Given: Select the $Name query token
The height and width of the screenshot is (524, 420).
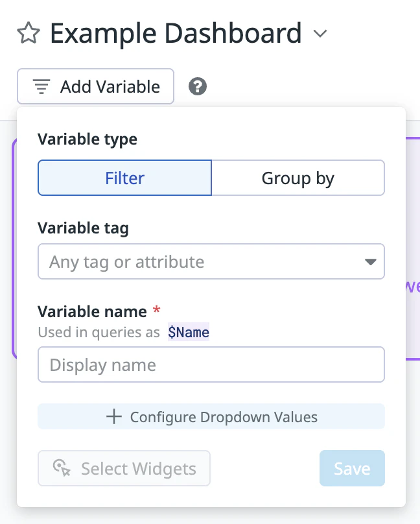Looking at the screenshot, I should pyautogui.click(x=189, y=332).
